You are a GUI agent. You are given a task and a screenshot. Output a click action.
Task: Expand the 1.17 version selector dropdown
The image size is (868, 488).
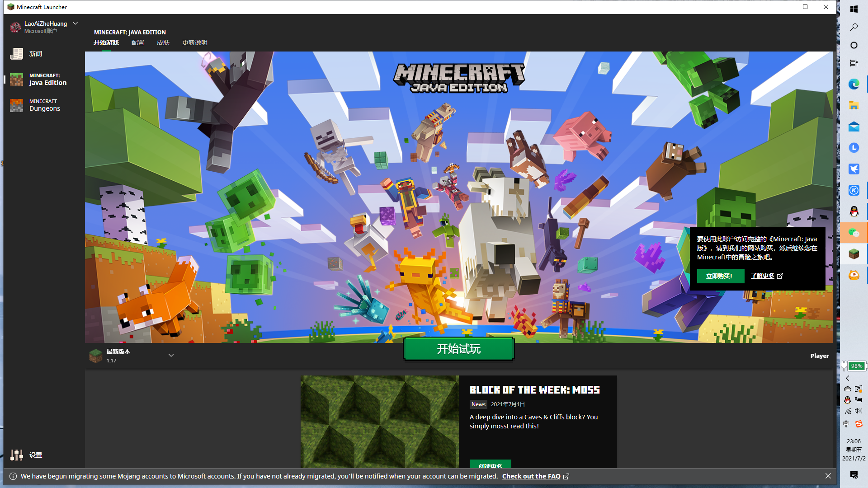[171, 356]
